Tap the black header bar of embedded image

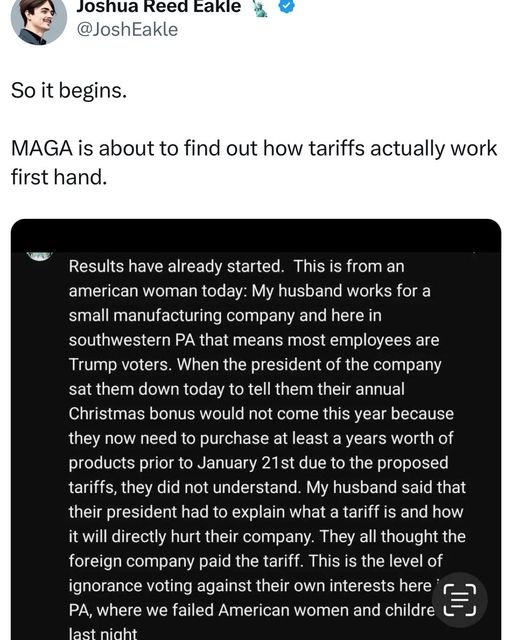(x=256, y=236)
